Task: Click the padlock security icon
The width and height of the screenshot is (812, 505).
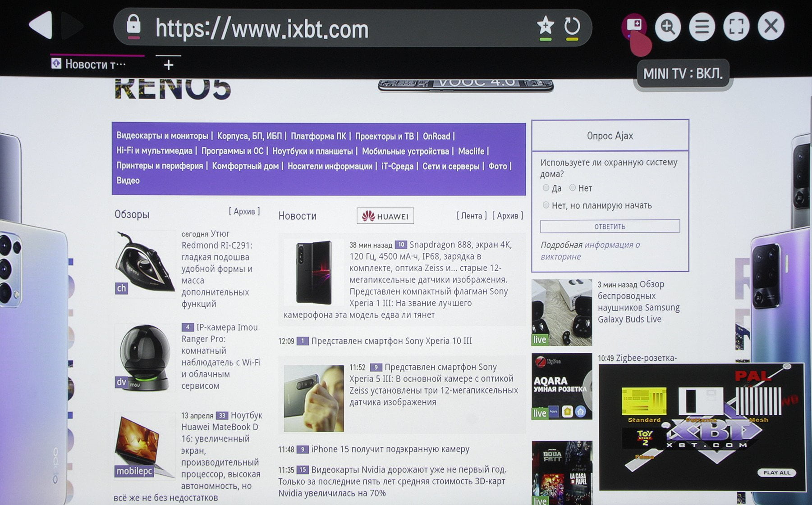Action: coord(133,26)
